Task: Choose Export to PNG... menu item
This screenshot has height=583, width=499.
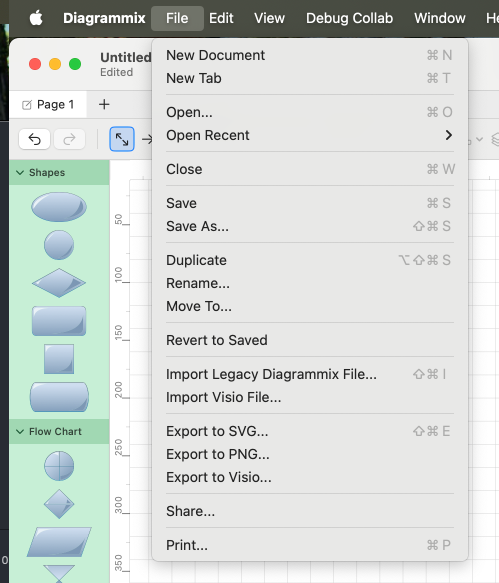Action: [x=310, y=454]
